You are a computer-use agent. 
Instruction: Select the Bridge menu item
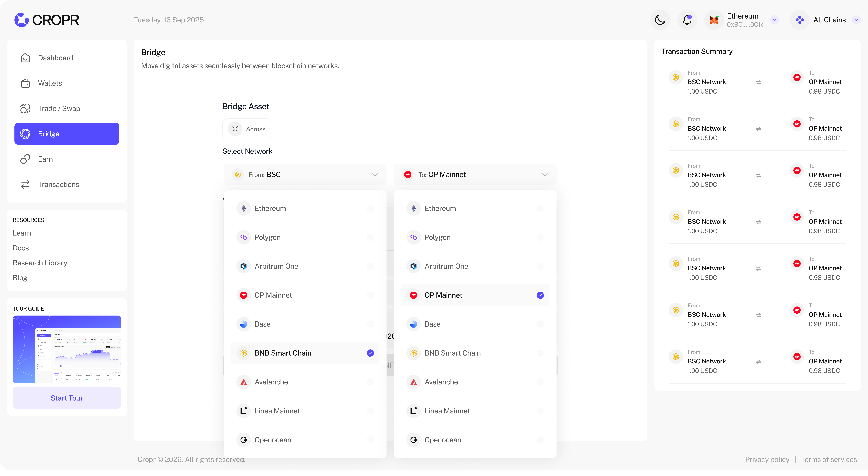[x=67, y=134]
